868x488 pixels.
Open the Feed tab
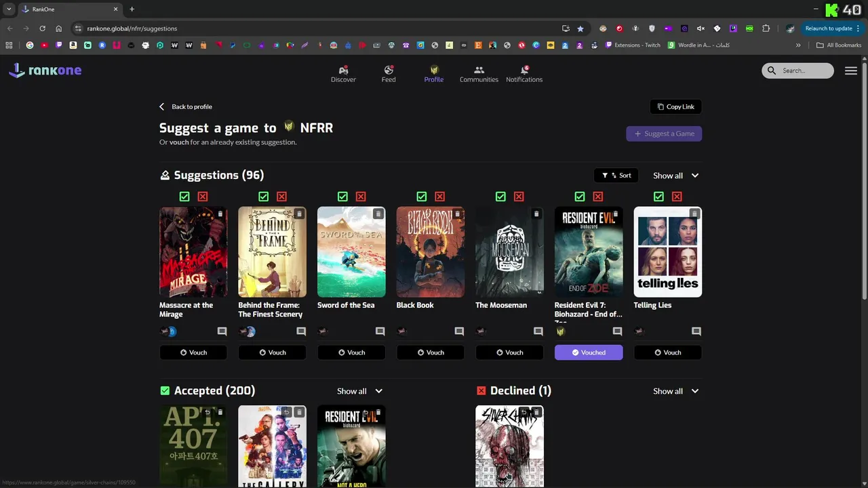tap(389, 75)
